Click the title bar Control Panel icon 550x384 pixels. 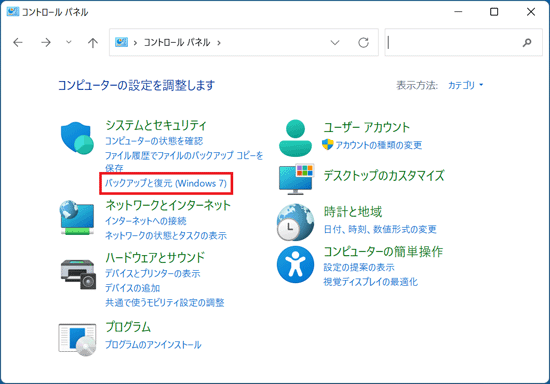pos(13,12)
